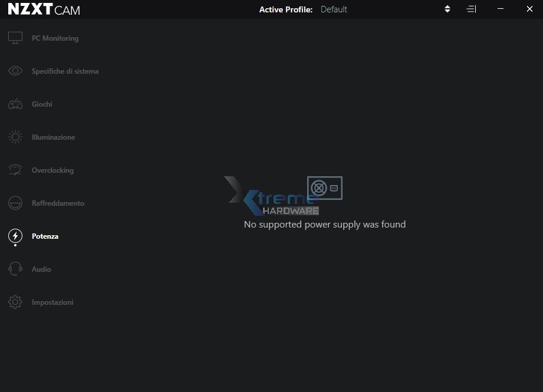Switch to the Potenza section label

click(x=45, y=236)
